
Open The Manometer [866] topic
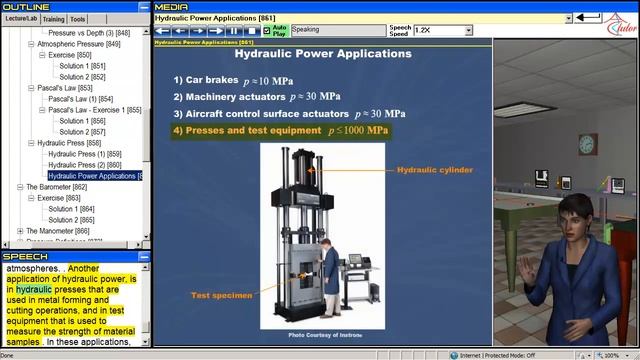(58, 231)
